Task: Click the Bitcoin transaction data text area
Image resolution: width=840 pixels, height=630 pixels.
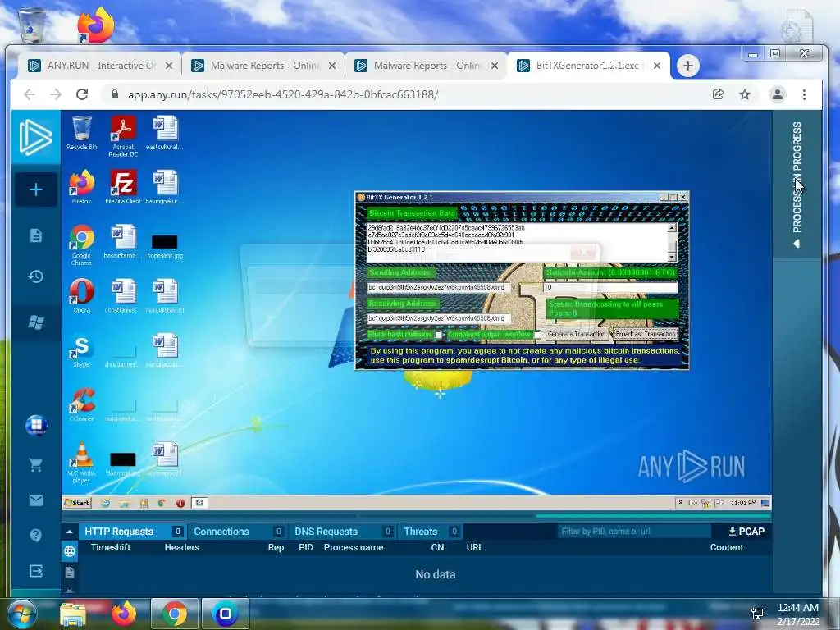Action: tap(518, 242)
